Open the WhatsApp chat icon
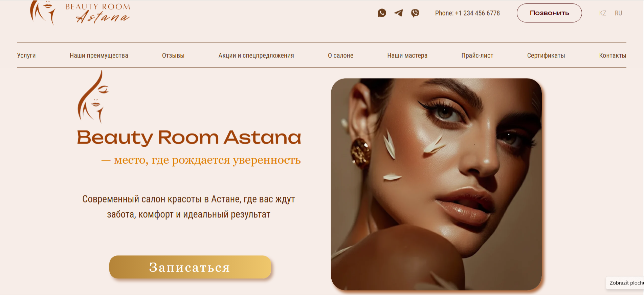This screenshot has width=644, height=295. 382,13
